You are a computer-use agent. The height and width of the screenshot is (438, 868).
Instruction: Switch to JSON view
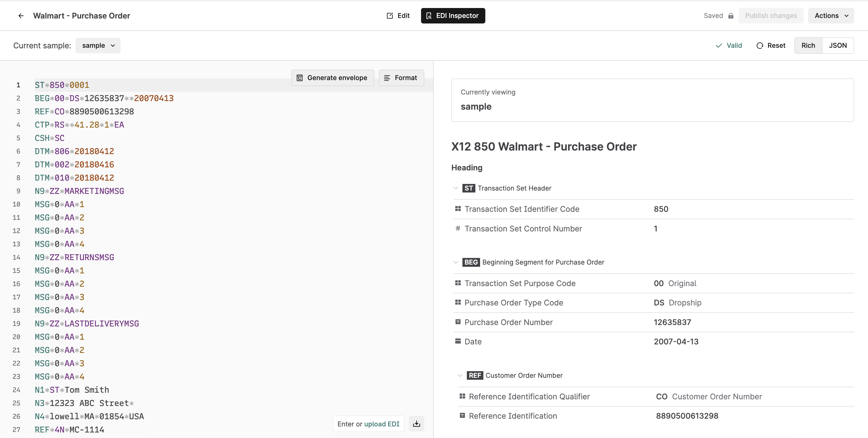click(x=838, y=46)
